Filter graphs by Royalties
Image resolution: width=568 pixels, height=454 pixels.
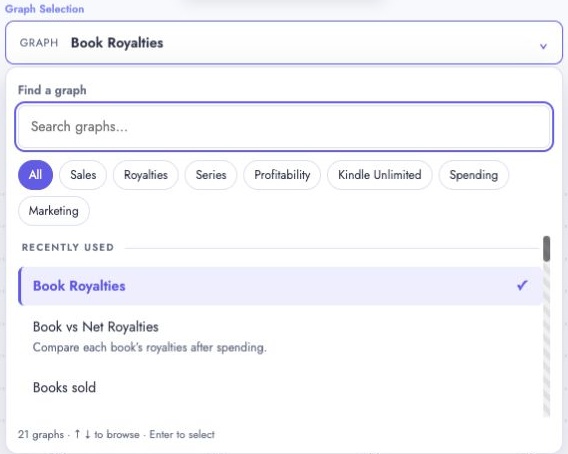(x=146, y=175)
